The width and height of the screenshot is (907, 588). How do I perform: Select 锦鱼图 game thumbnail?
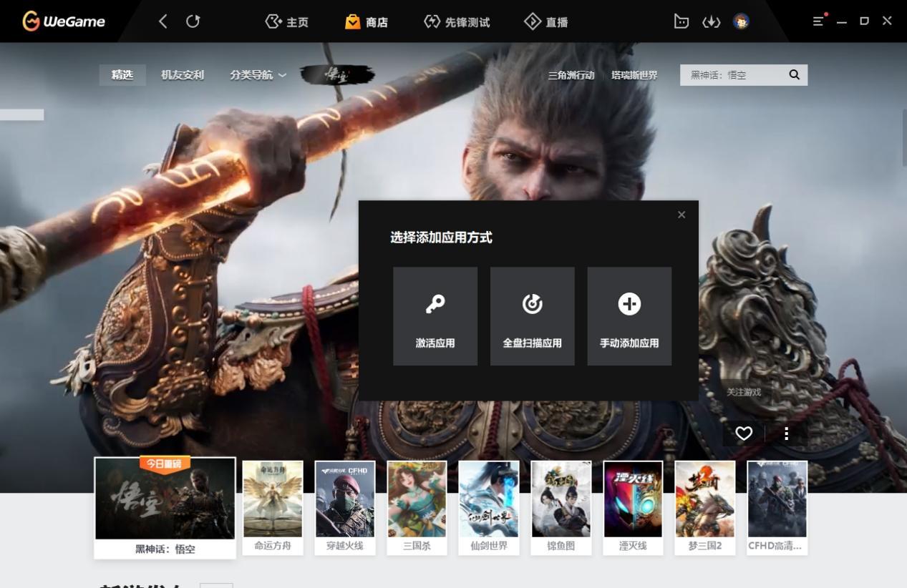click(561, 507)
